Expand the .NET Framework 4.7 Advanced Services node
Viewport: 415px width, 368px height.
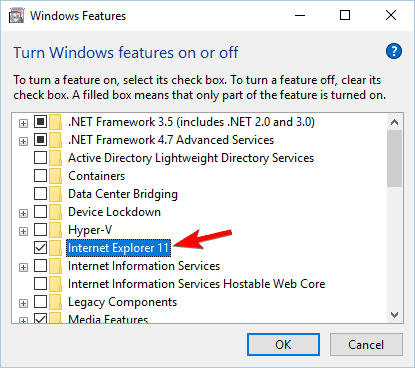pyautogui.click(x=23, y=141)
